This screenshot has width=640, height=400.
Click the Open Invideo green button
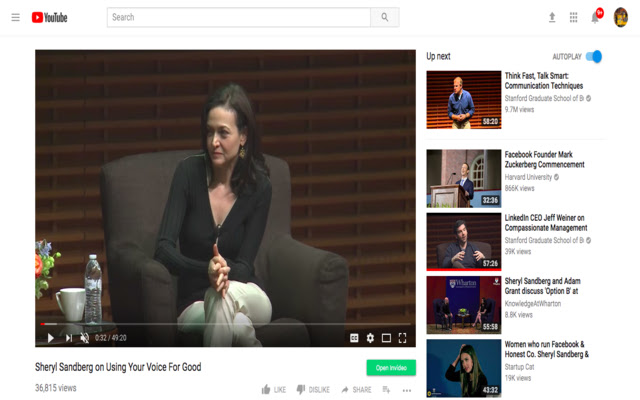click(391, 367)
